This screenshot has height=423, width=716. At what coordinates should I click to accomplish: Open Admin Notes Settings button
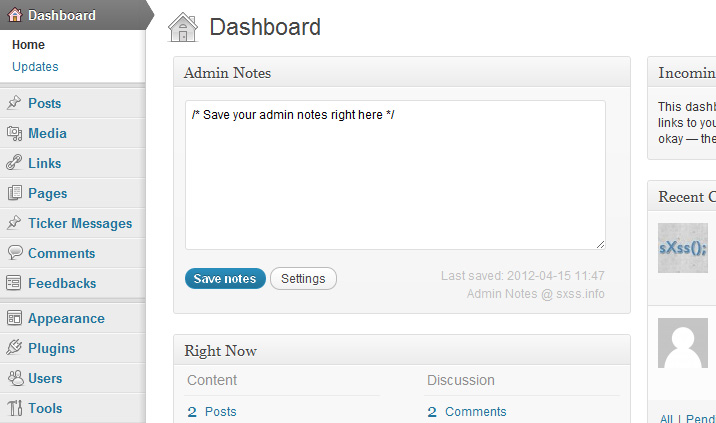(303, 279)
